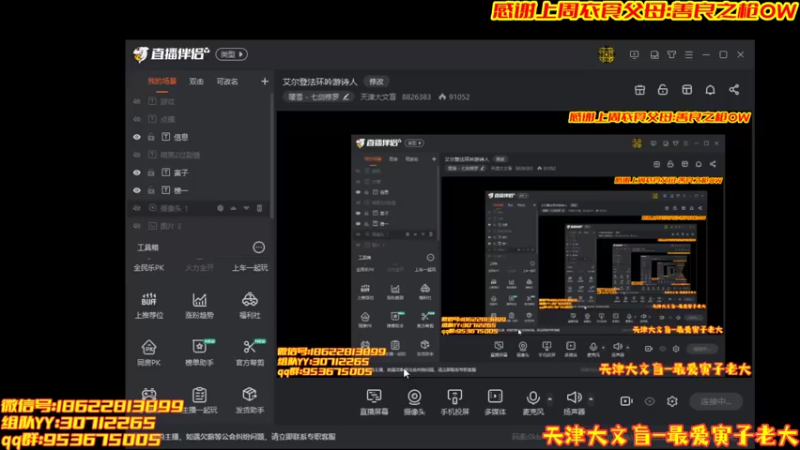Click the layout grid icon in header

click(687, 90)
